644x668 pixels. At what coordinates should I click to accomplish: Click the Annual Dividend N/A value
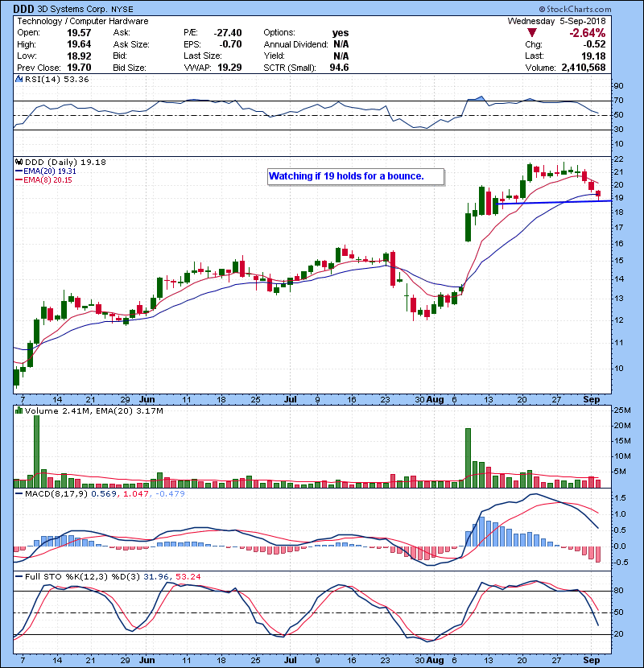[x=341, y=44]
